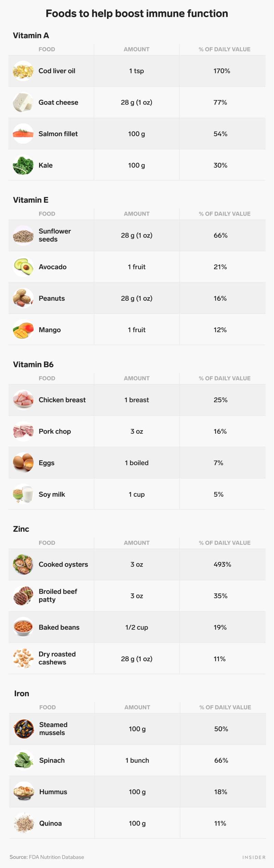This screenshot has width=274, height=868.
Task: Click the Vitamin E AMOUNT column header
Action: 136,214
